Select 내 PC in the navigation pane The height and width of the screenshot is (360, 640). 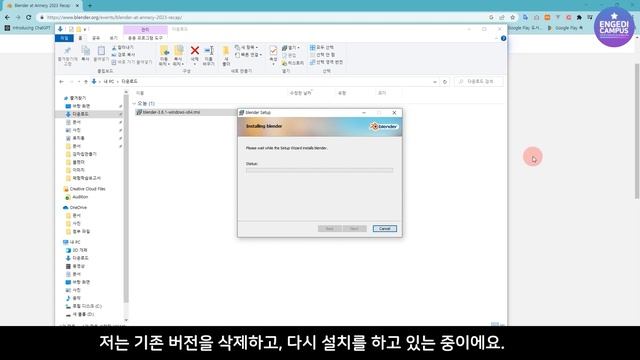pos(72,242)
